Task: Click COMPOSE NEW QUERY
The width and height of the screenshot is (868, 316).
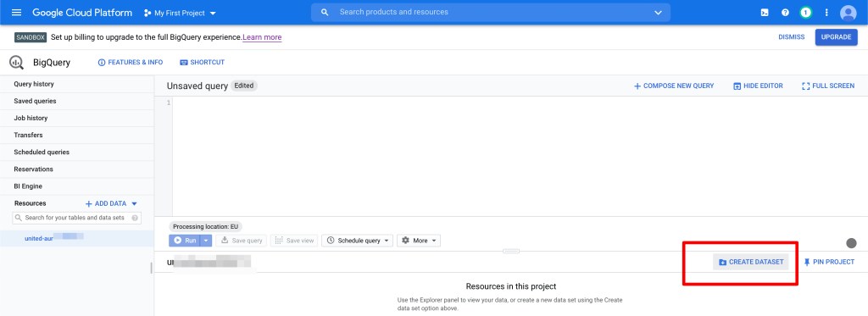Action: [674, 86]
